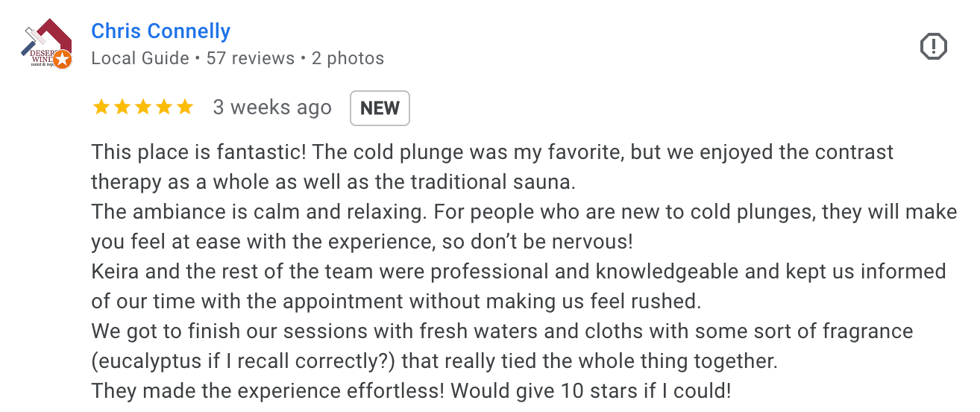980x412 pixels.
Task: Click the third rating star
Action: pyautogui.click(x=142, y=107)
